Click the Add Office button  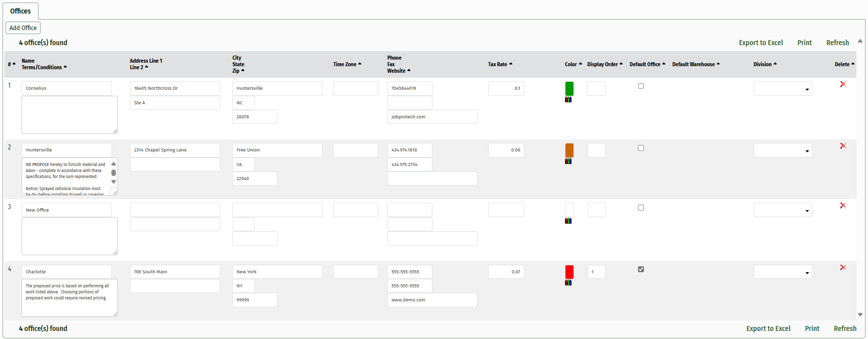(23, 28)
